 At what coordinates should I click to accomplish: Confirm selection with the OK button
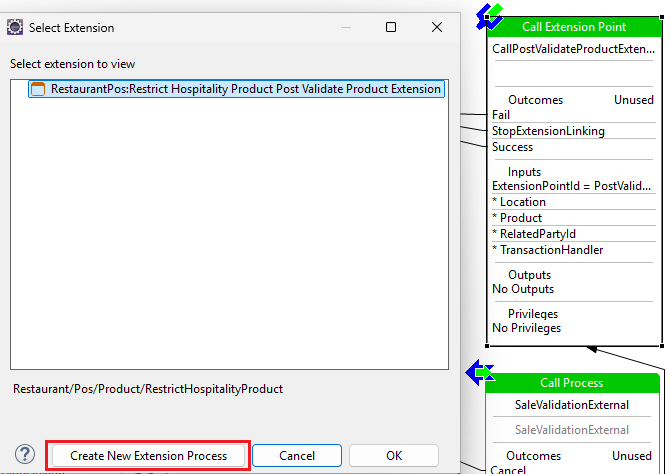(x=394, y=456)
